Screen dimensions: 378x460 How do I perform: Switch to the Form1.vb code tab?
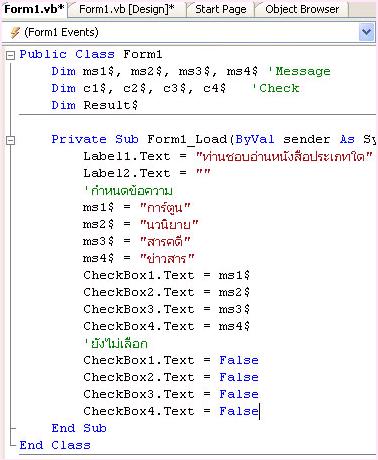coord(34,9)
